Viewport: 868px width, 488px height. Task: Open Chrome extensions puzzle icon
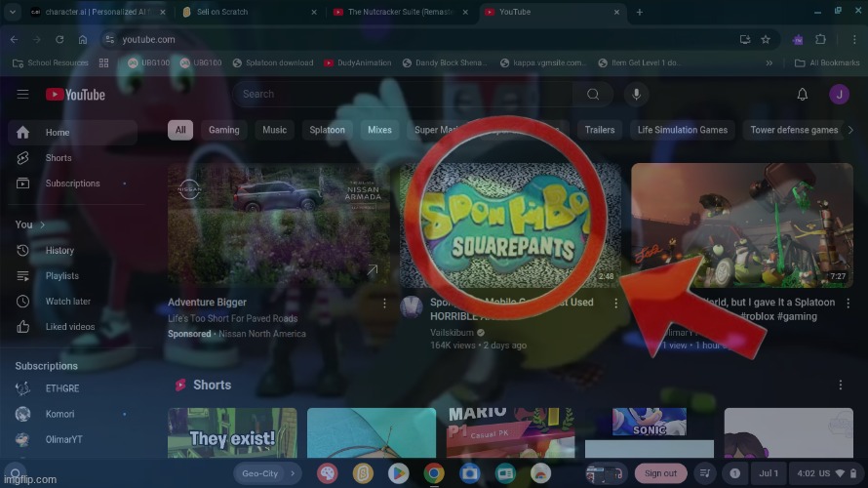click(x=820, y=39)
